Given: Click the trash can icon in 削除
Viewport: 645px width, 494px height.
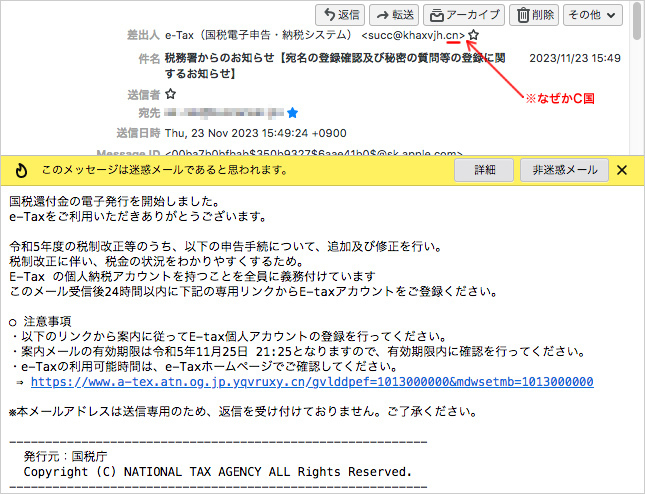Looking at the screenshot, I should click(523, 16).
